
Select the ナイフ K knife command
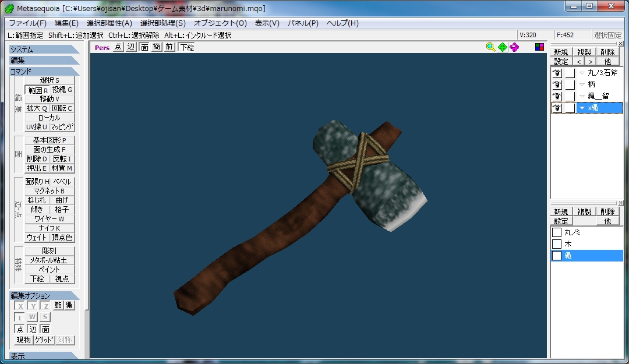pyautogui.click(x=50, y=228)
